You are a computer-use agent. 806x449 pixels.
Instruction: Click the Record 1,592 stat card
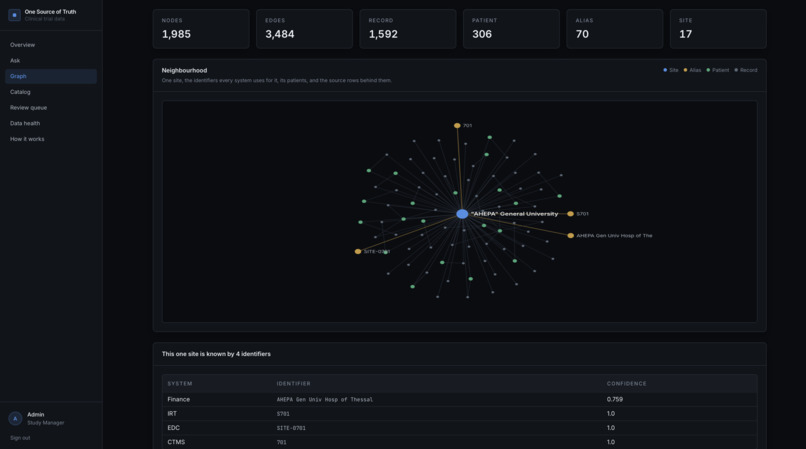coord(408,29)
